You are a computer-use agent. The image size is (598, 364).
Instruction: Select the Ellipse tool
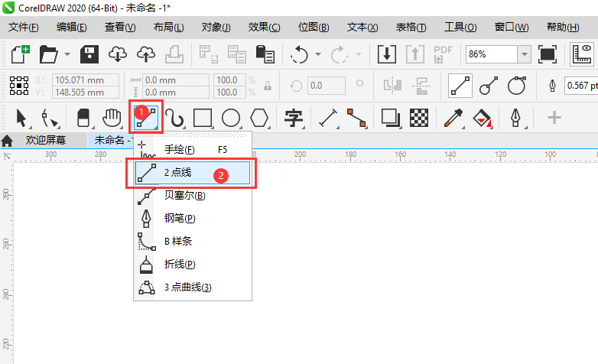click(x=231, y=118)
